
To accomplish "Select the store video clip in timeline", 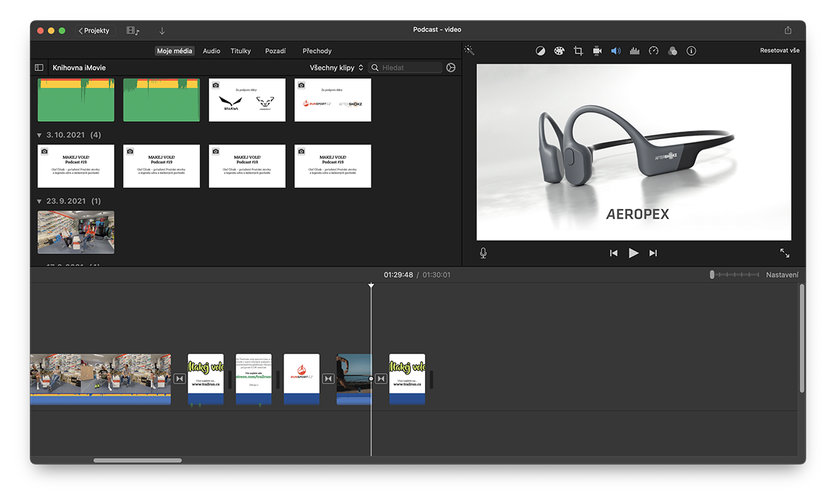I will click(100, 379).
